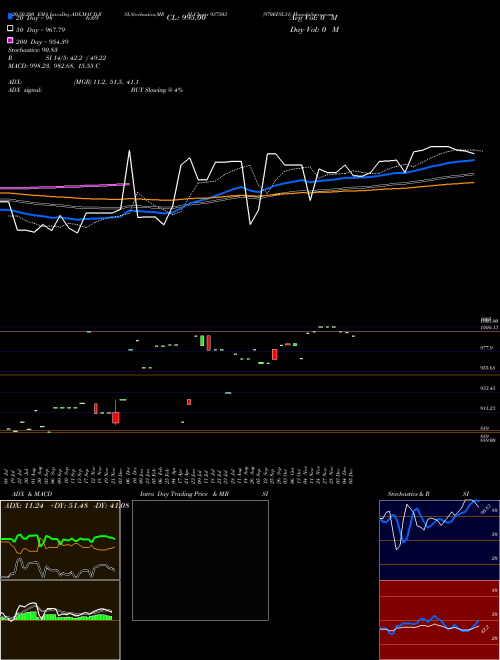Screen dimensions: 500x660
Task: Click the large red candle near 21 Nov
Action: 116,418
